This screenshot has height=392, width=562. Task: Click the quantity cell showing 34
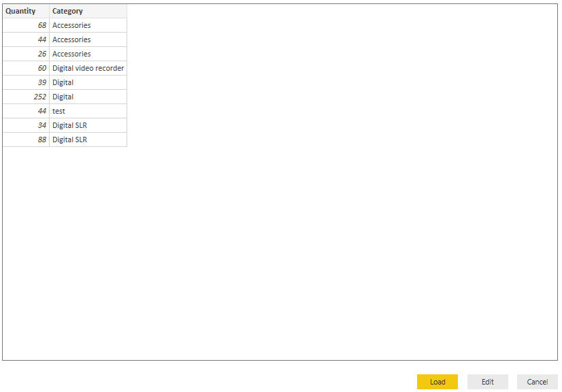26,125
